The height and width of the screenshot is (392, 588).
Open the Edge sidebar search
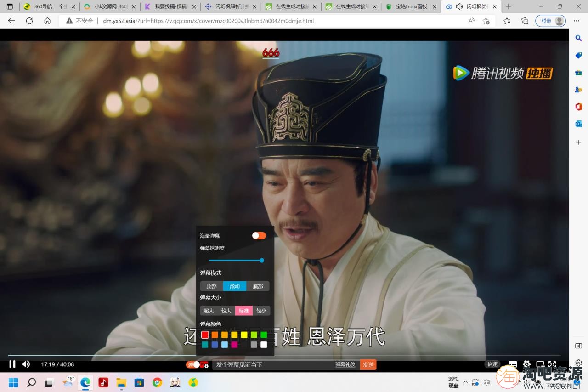coord(579,38)
